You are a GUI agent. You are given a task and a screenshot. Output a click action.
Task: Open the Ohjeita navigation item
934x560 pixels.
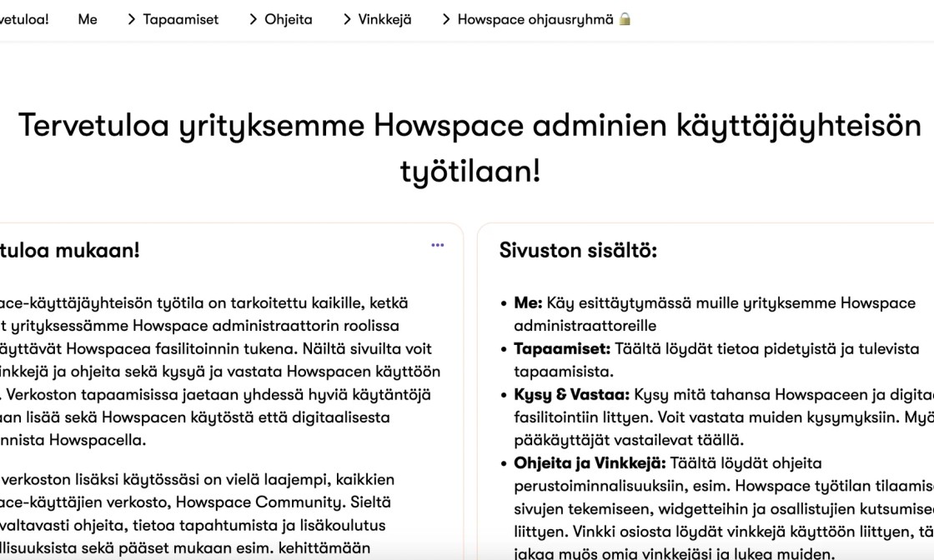tap(289, 20)
